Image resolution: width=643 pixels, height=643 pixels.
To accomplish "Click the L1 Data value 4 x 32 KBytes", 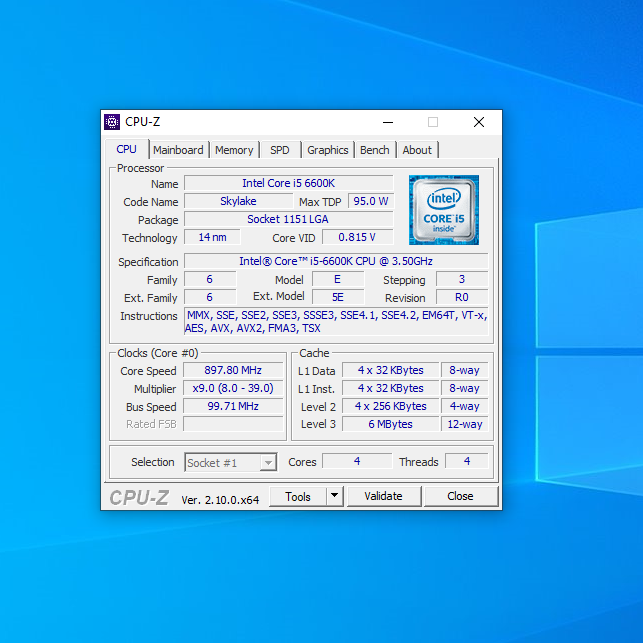I will [390, 370].
